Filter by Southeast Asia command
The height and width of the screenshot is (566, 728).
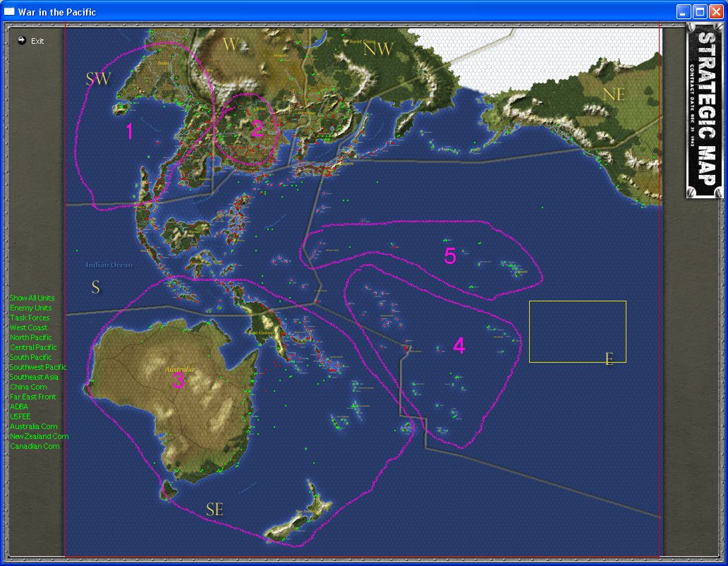pyautogui.click(x=34, y=377)
